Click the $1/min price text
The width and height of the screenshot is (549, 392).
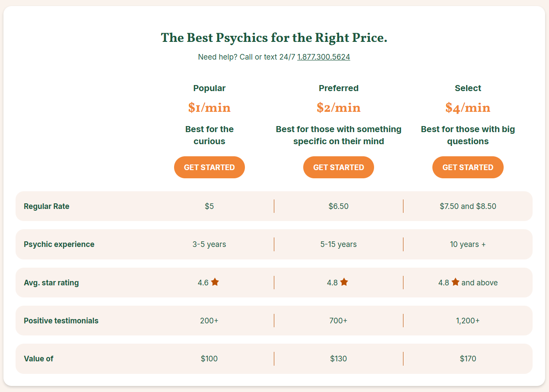click(x=209, y=107)
